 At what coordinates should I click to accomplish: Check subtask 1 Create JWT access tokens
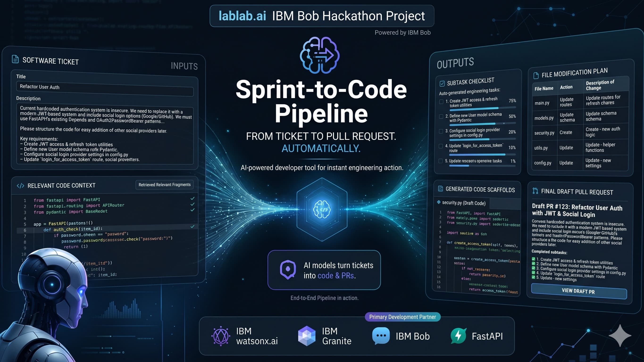[x=441, y=102]
